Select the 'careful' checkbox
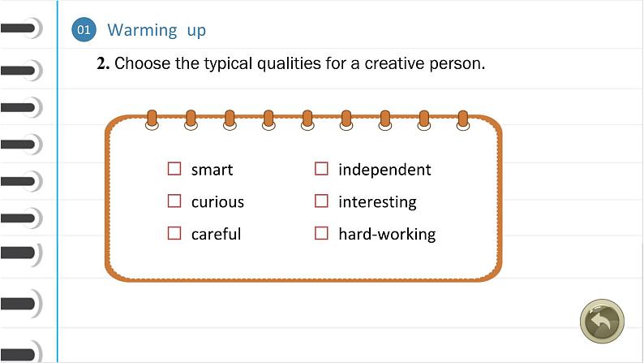The width and height of the screenshot is (644, 363). 174,234
